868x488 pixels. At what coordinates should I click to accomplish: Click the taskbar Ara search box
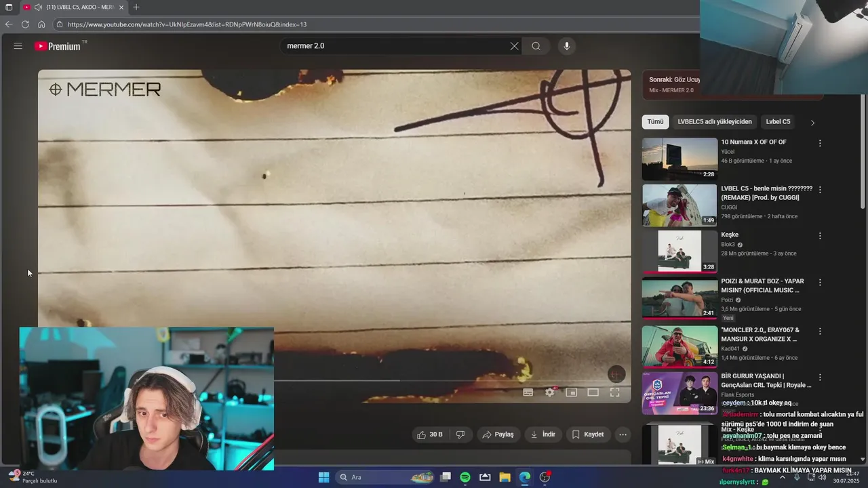pos(385,477)
